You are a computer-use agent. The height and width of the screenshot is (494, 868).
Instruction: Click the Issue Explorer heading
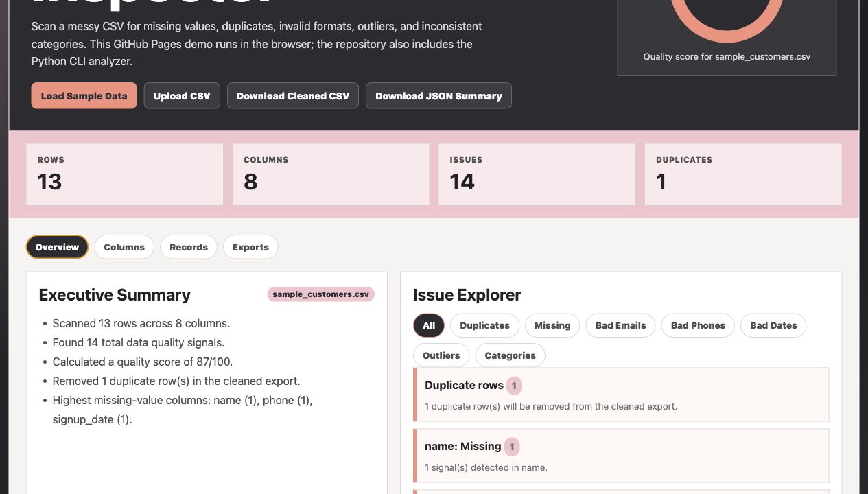tap(467, 295)
